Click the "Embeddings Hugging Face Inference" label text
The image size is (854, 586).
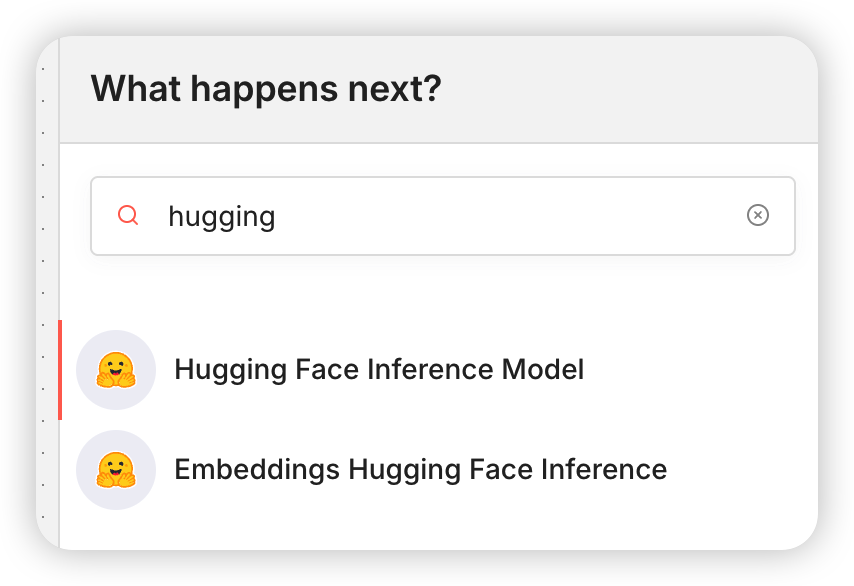pos(420,470)
